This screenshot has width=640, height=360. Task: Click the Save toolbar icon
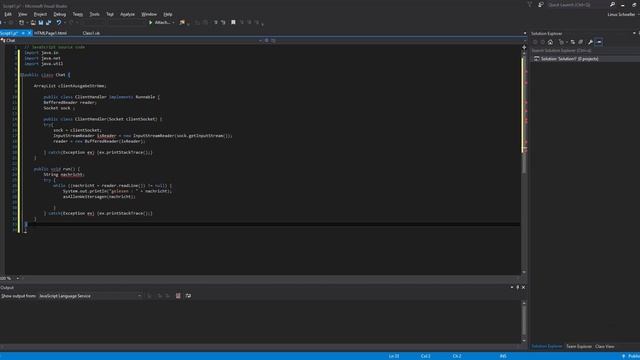click(x=41, y=22)
